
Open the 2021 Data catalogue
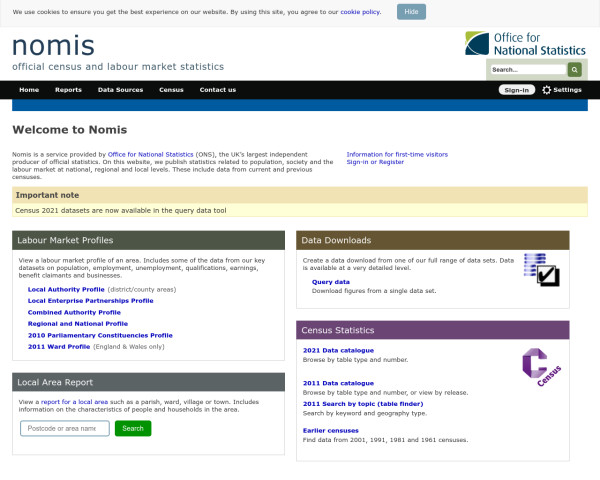coord(338,351)
